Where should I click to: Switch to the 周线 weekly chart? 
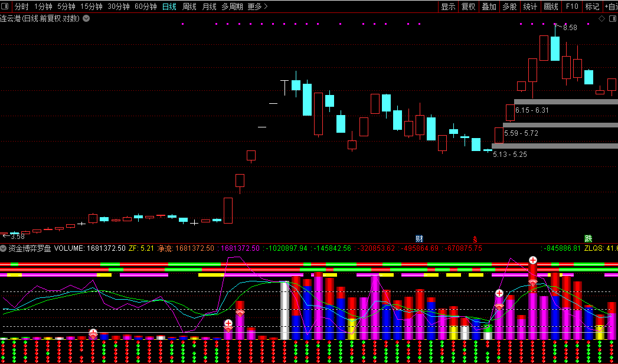pos(189,6)
